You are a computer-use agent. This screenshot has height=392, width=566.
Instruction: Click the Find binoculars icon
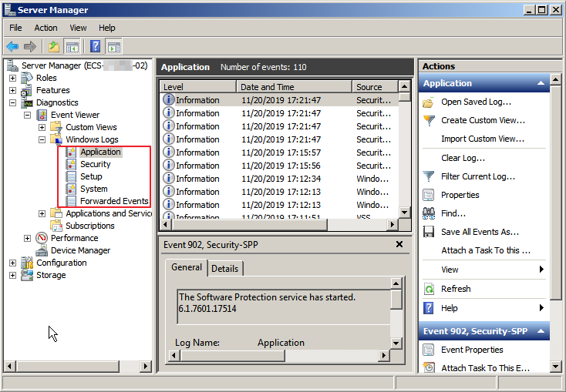[429, 213]
